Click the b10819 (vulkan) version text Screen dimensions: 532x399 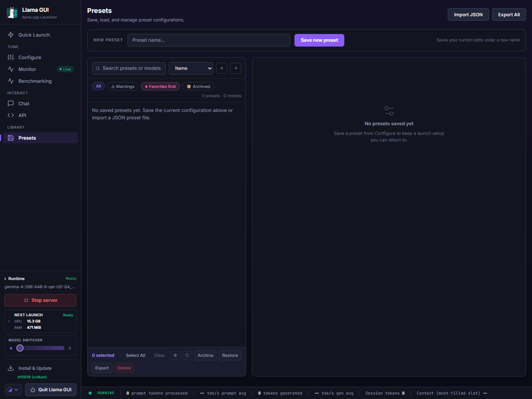(32, 377)
